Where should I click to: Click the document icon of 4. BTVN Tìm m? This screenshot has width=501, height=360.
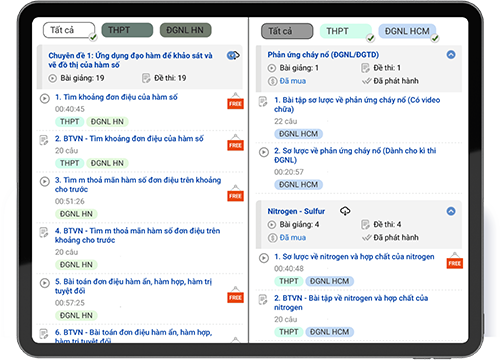click(x=44, y=232)
